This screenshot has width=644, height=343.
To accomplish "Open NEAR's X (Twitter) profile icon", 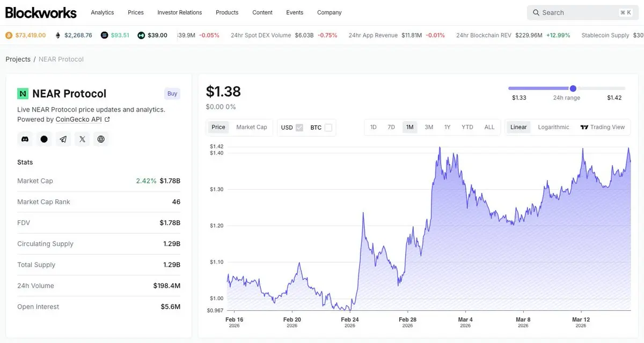I will pyautogui.click(x=82, y=139).
